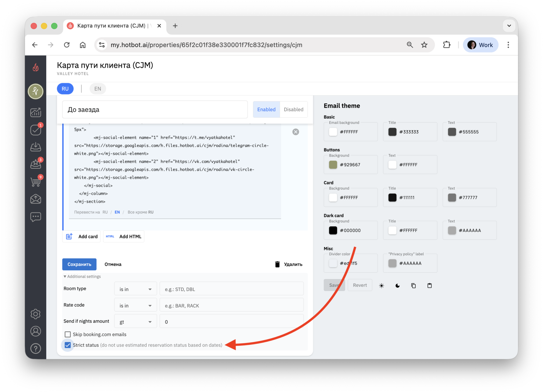Click the Отмена button
The height and width of the screenshot is (392, 543).
coord(113,264)
